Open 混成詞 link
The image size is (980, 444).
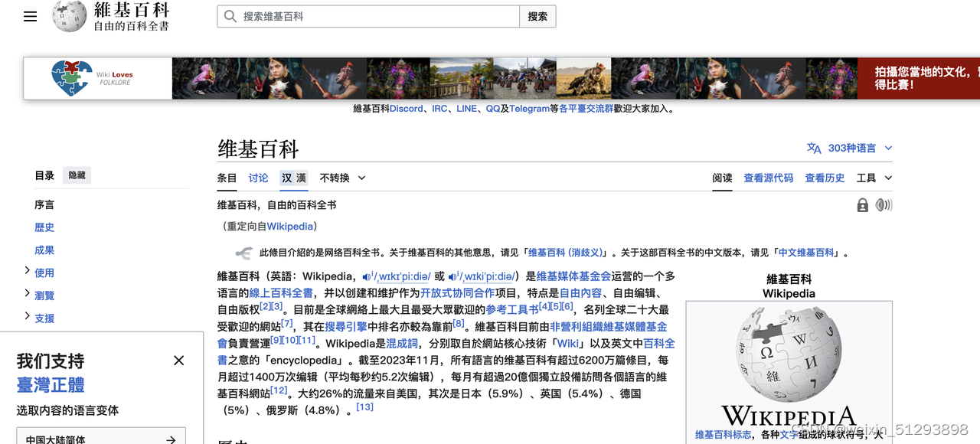402,344
